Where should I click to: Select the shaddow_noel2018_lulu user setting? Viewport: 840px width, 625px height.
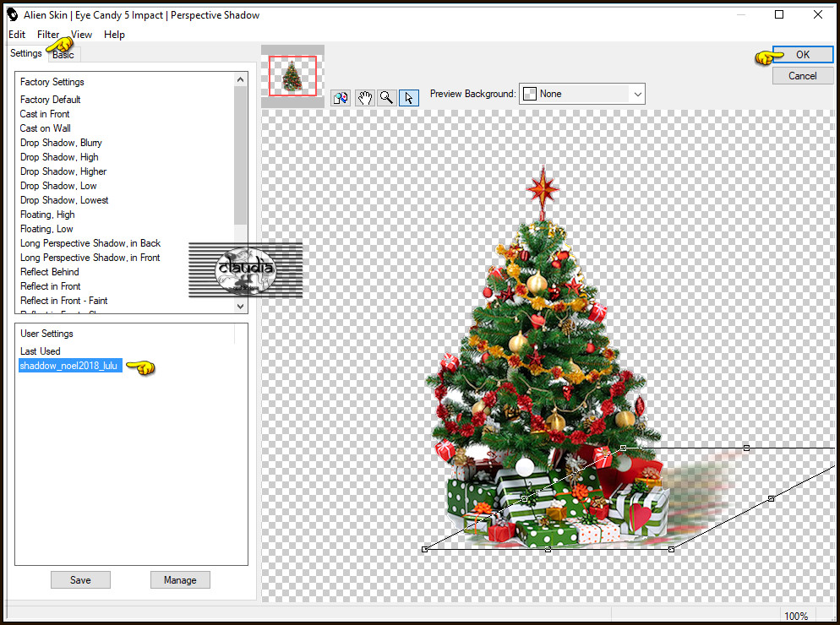pyautogui.click(x=70, y=366)
